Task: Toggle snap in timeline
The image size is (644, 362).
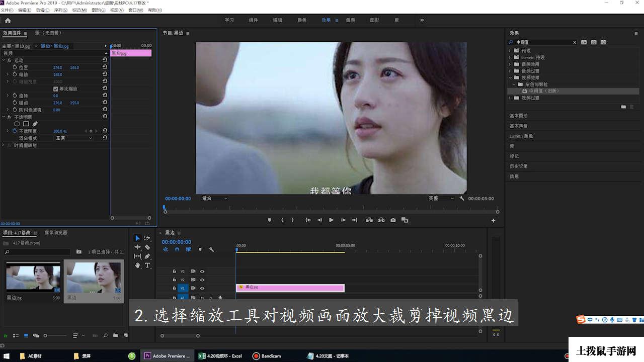Action: (x=177, y=249)
